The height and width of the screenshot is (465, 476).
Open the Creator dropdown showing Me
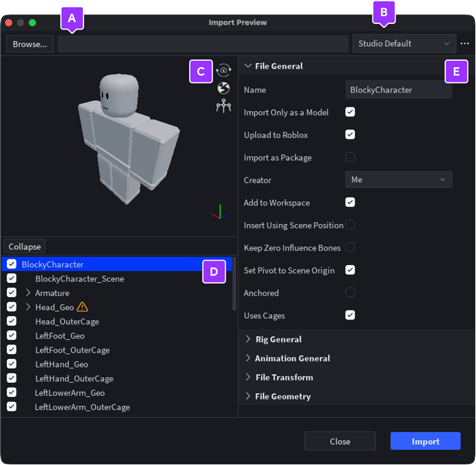[399, 180]
